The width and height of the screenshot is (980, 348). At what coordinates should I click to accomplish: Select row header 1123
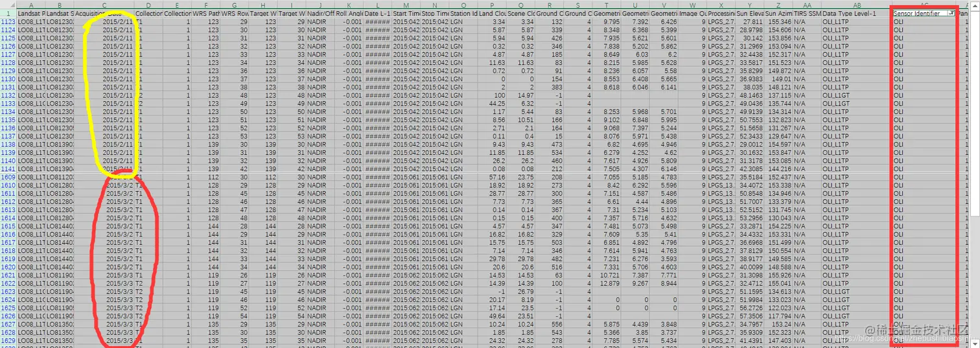click(x=8, y=21)
